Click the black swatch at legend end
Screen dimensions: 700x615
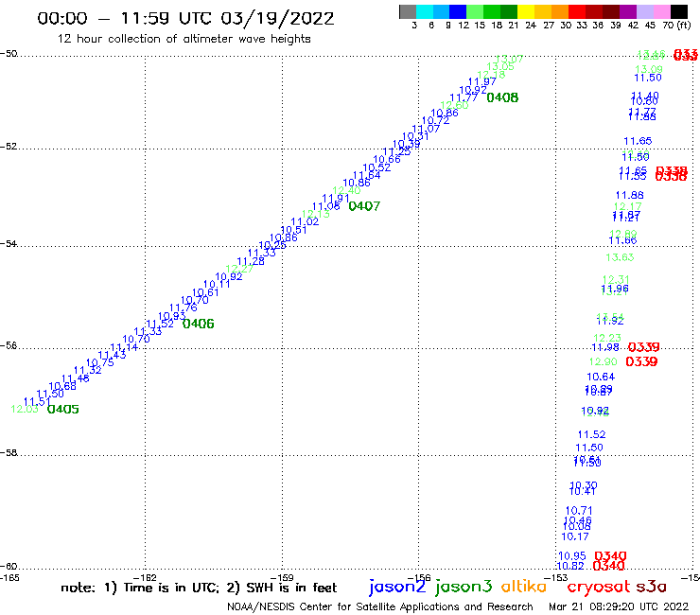click(678, 11)
